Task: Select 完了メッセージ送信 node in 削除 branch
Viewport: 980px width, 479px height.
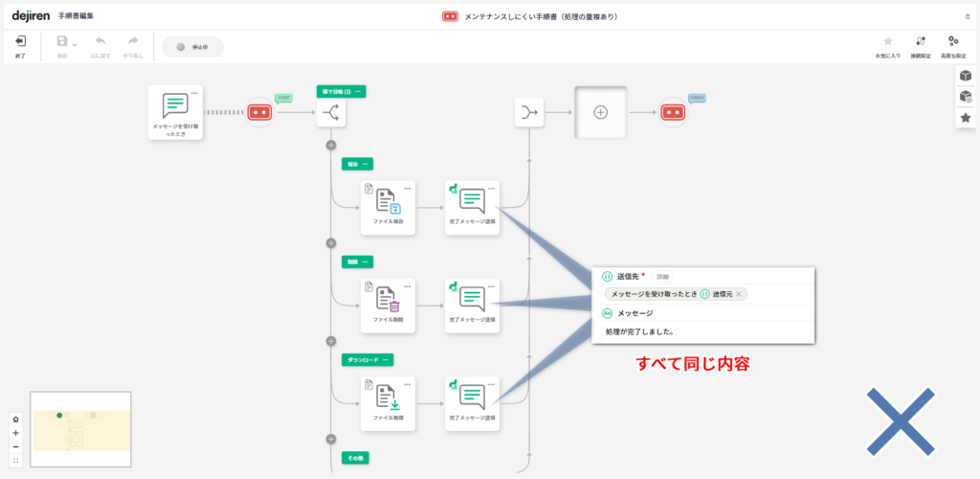Action: [x=473, y=306]
